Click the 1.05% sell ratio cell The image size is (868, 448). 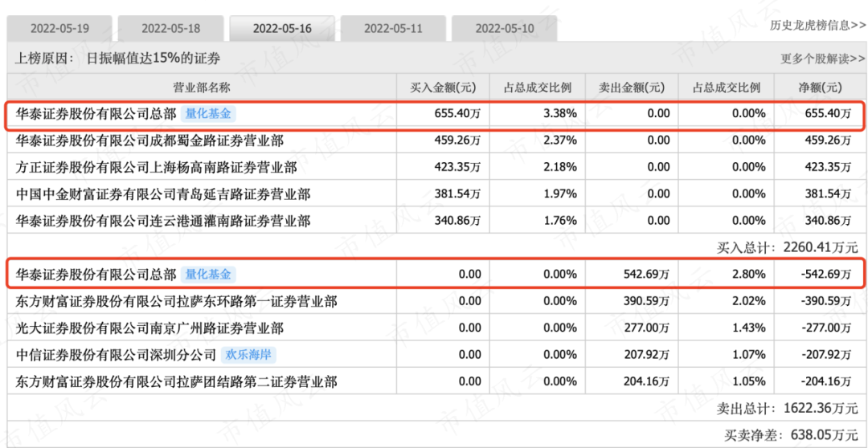click(x=750, y=381)
